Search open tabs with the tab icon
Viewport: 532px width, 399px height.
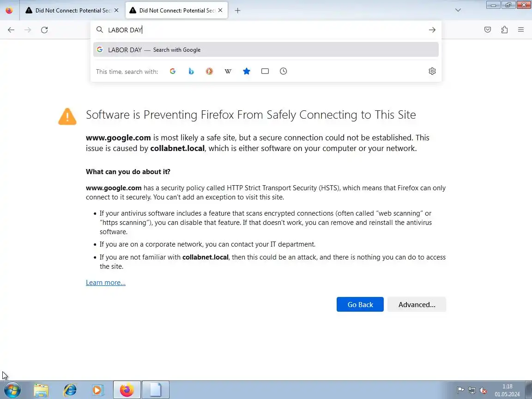pos(265,71)
